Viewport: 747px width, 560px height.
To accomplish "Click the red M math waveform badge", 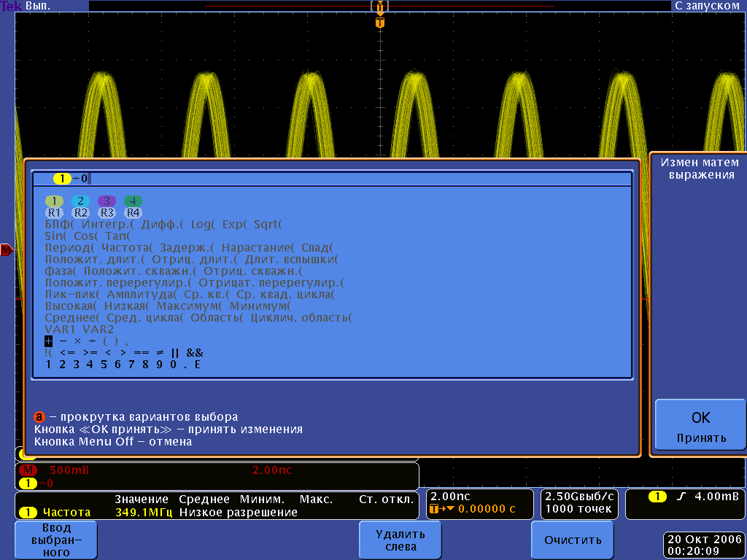I will coord(28,470).
